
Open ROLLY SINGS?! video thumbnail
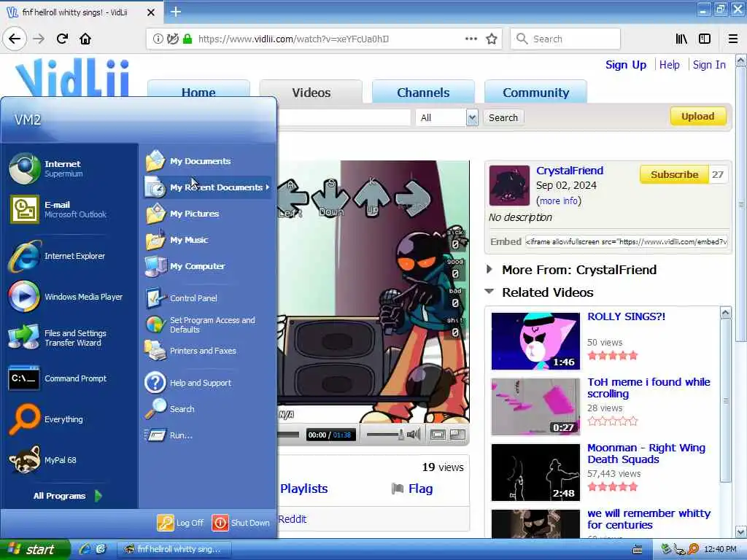(535, 341)
